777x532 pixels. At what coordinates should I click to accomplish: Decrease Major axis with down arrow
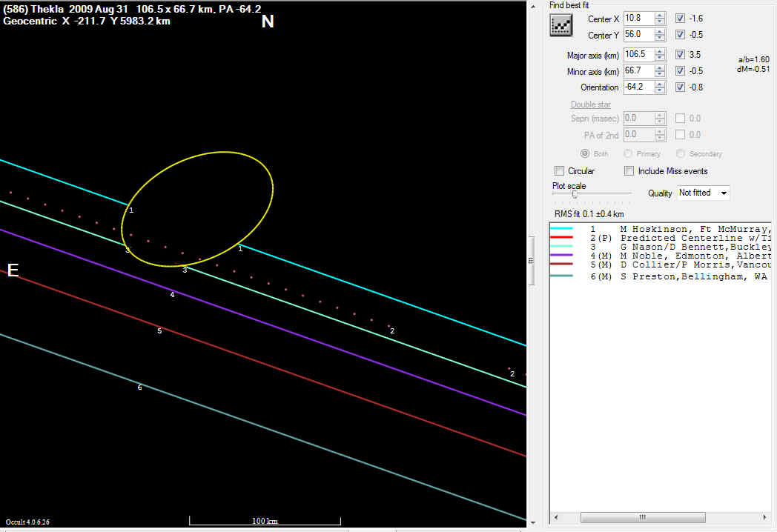(660, 58)
